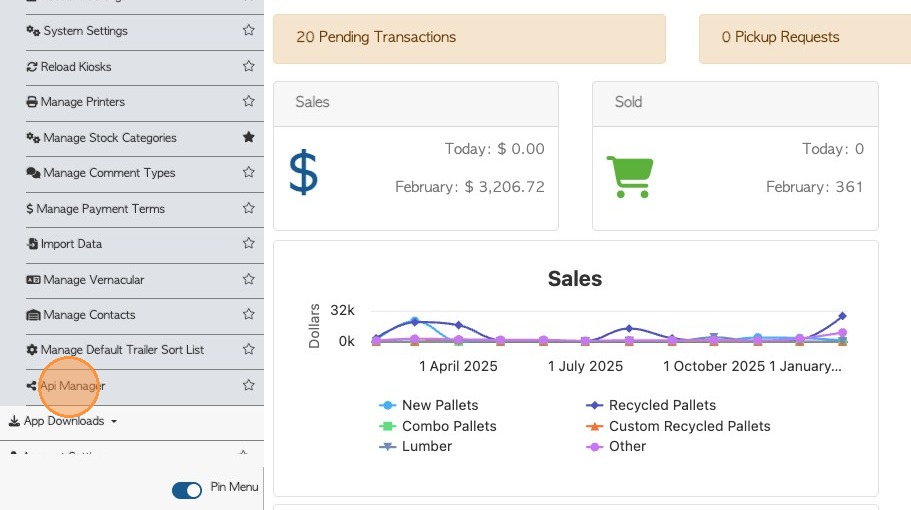Click the share icon beside Api Manager

32,386
